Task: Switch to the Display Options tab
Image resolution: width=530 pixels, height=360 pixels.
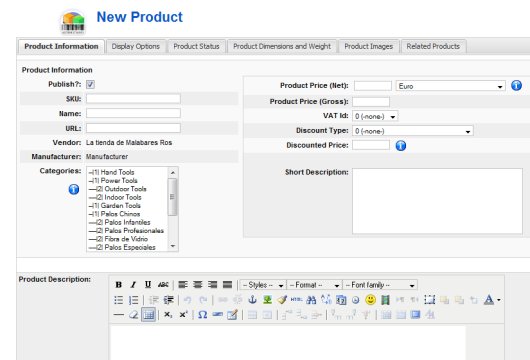Action: coord(136,46)
